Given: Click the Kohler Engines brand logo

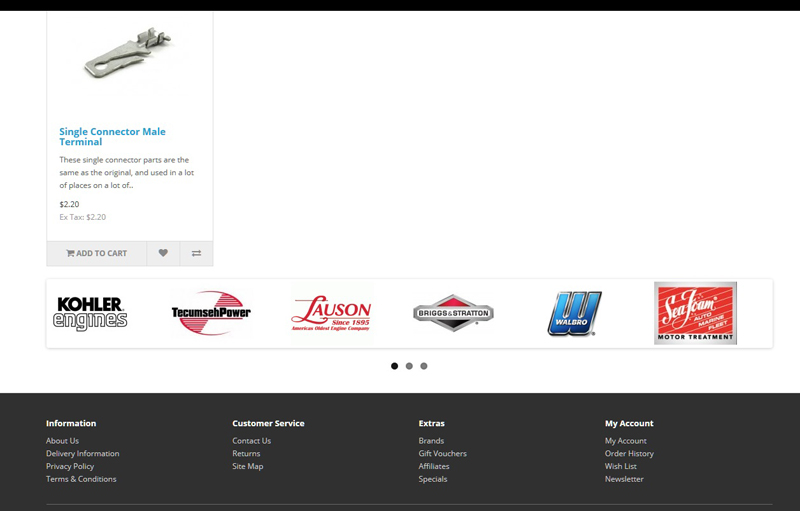Looking at the screenshot, I should click(90, 314).
